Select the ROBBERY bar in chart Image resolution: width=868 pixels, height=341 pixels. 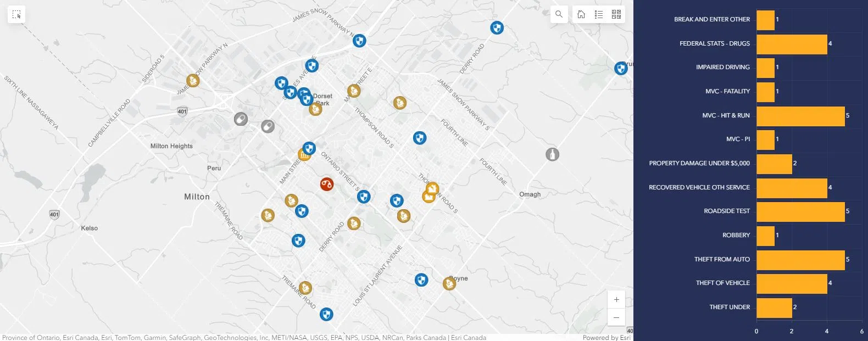pyautogui.click(x=765, y=235)
